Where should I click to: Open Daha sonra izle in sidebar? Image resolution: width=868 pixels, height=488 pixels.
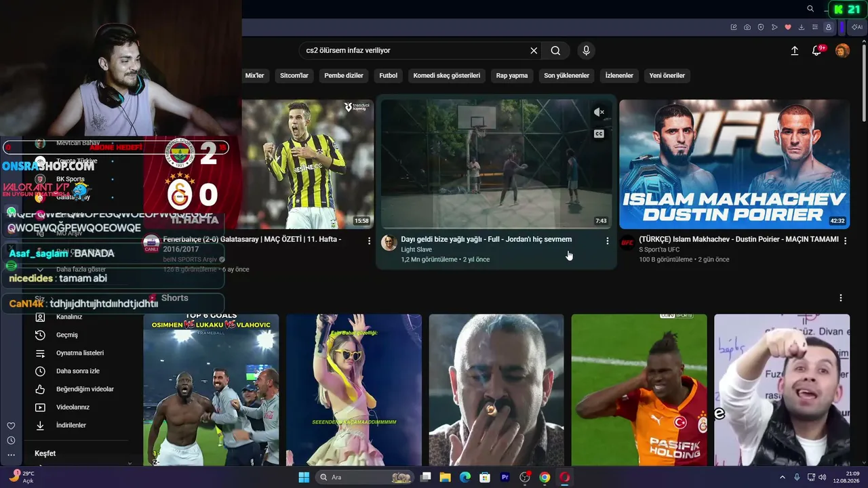pyautogui.click(x=77, y=371)
